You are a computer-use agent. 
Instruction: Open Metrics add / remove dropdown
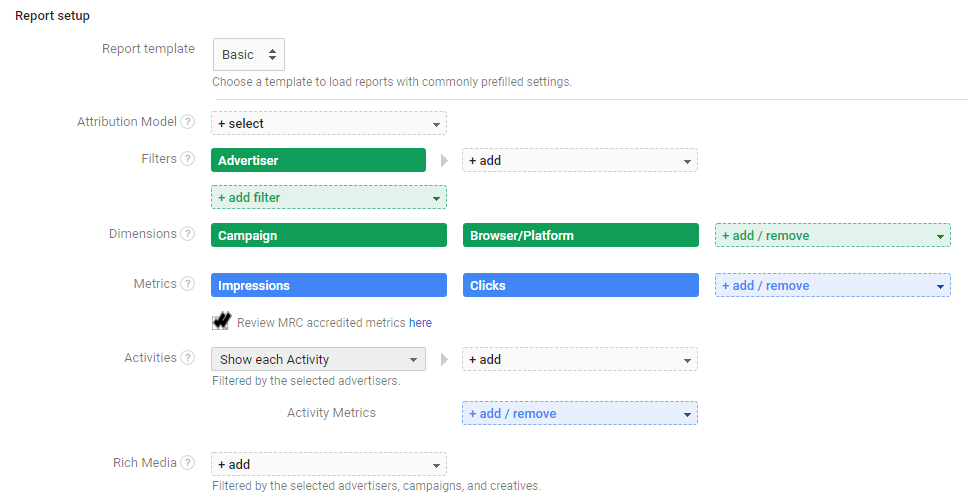point(832,285)
